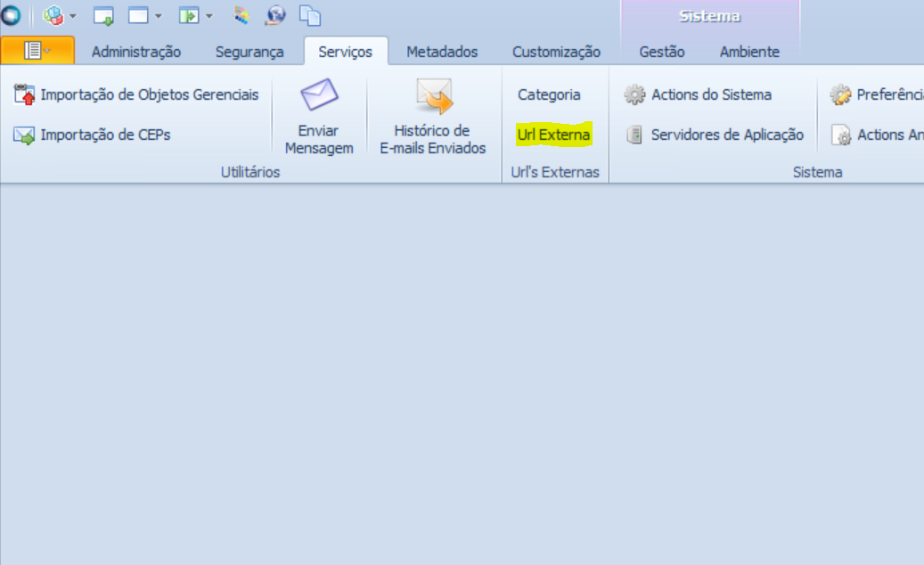The height and width of the screenshot is (565, 924).
Task: Switch to the Ambiente tab under Sistema
Action: 749,52
